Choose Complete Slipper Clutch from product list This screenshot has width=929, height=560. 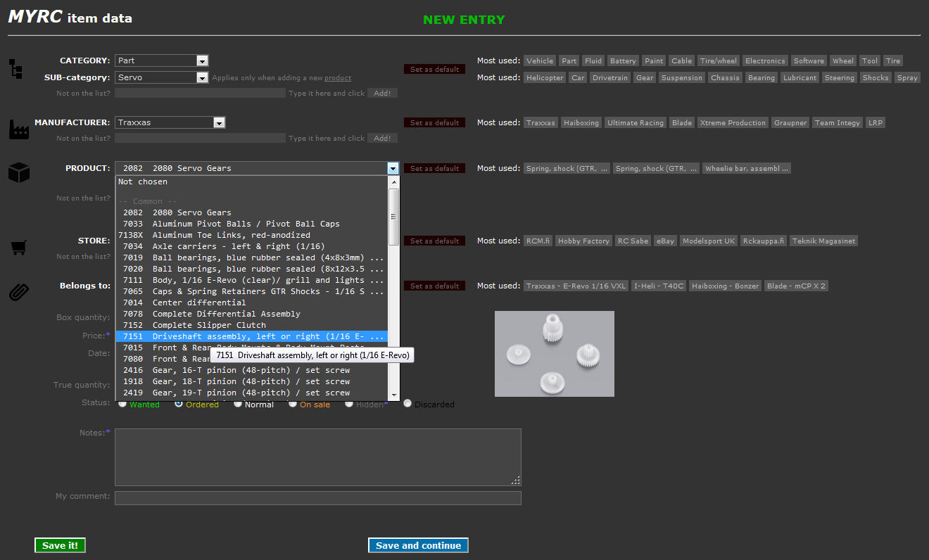pyautogui.click(x=209, y=325)
